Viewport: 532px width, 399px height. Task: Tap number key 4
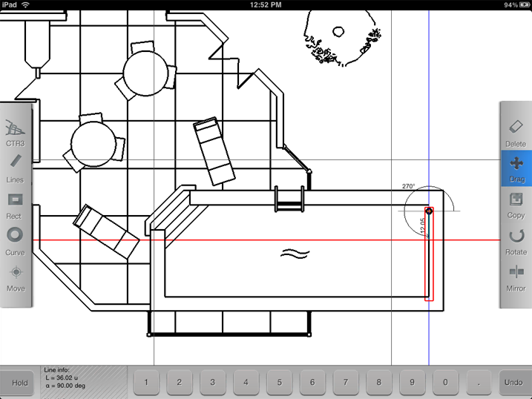tap(246, 383)
